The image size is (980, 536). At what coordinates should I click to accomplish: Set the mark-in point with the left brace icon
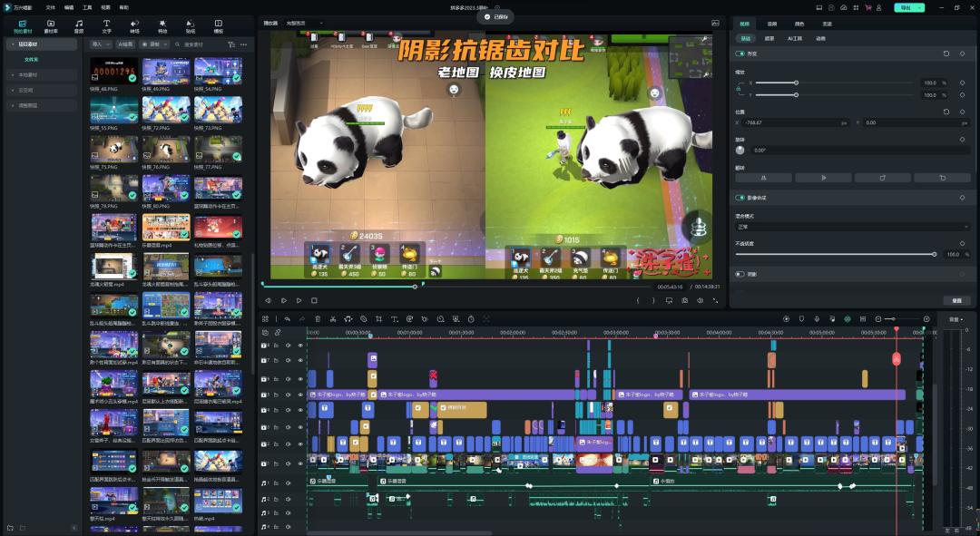[x=638, y=300]
